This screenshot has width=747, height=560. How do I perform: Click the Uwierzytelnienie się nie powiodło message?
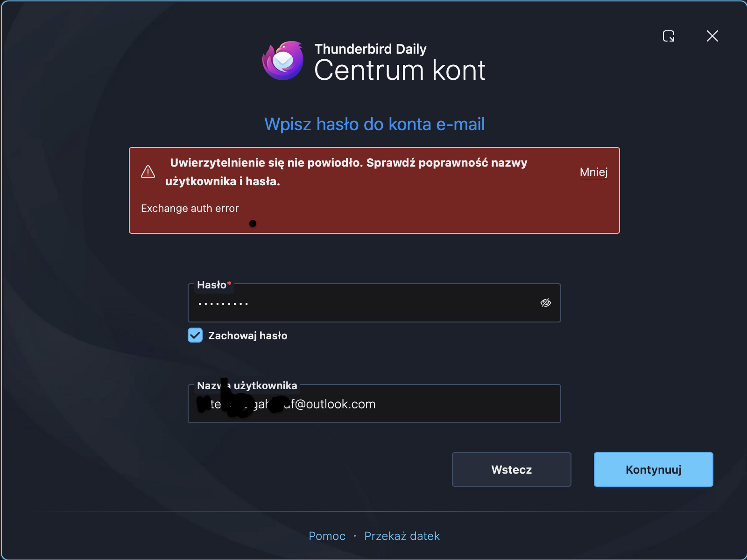[346, 172]
